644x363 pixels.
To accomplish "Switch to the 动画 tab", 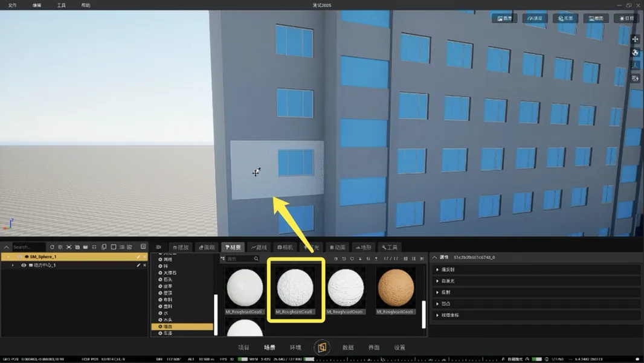I will [x=337, y=247].
